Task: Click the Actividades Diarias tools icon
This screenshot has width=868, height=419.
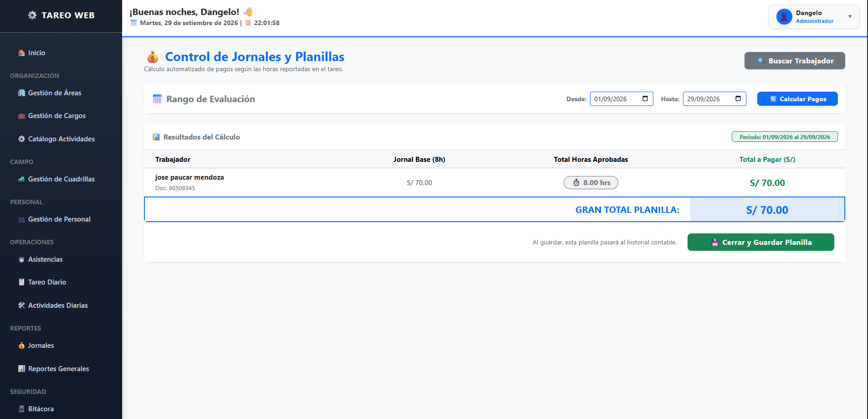Action: (x=21, y=305)
